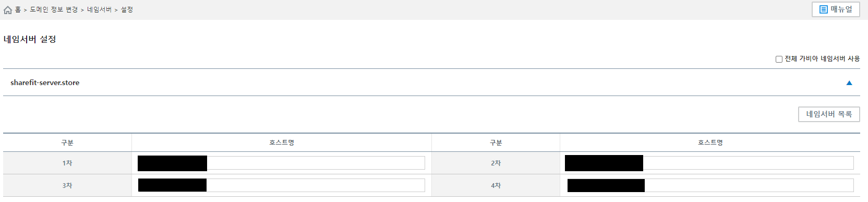Click the document icon on 매뉴얼 button
Screen dimensions: 868x202
[824, 9]
